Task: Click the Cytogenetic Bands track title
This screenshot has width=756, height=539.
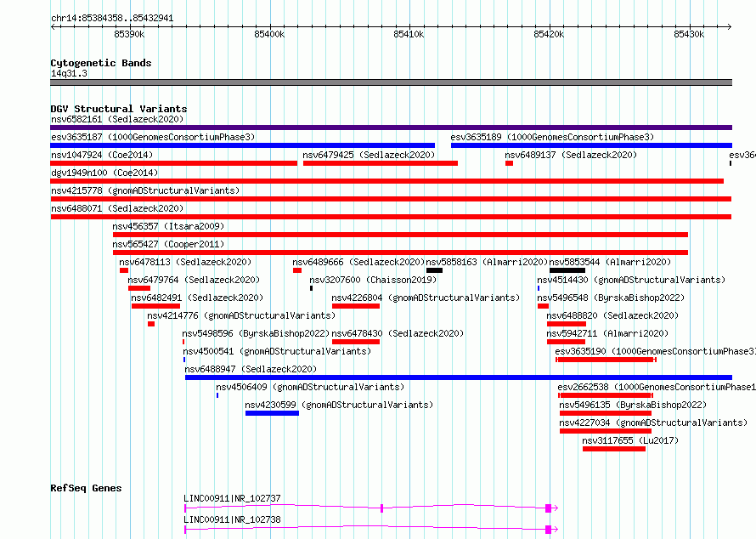Action: pyautogui.click(x=101, y=63)
